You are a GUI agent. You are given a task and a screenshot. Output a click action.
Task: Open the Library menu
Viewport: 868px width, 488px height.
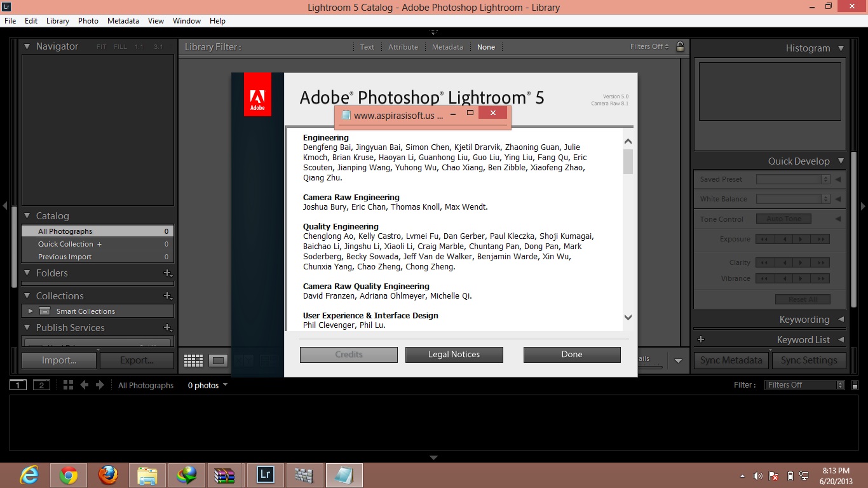58,21
